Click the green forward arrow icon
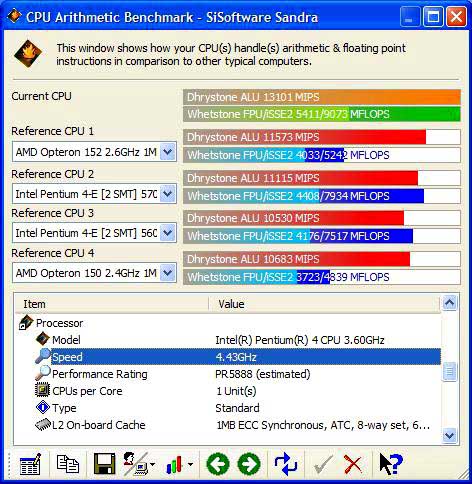 (x=249, y=464)
